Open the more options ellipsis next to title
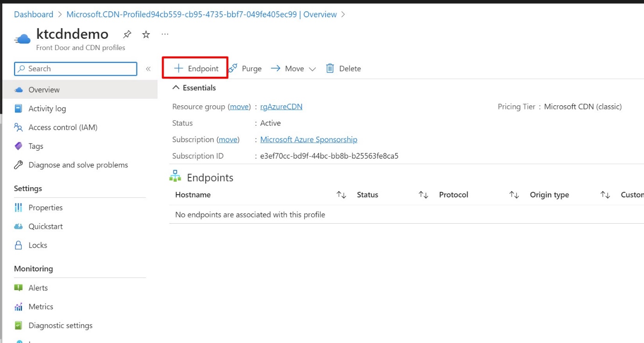644x343 pixels. [165, 34]
